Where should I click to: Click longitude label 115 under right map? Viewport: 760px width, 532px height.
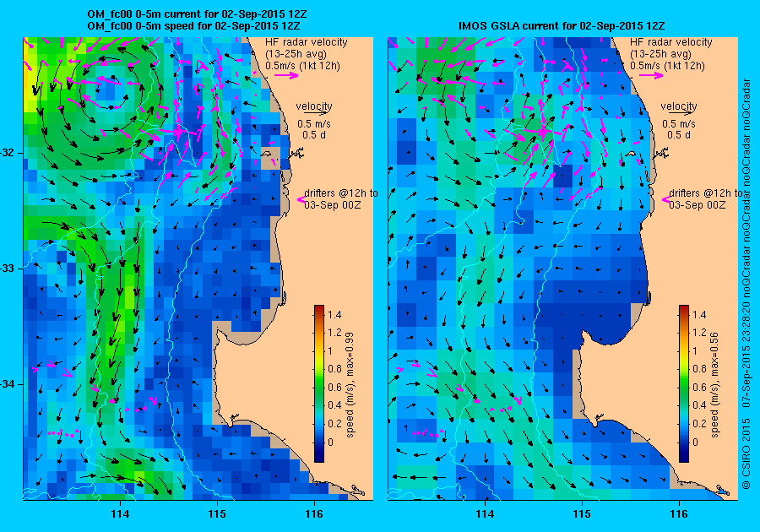pos(582,514)
